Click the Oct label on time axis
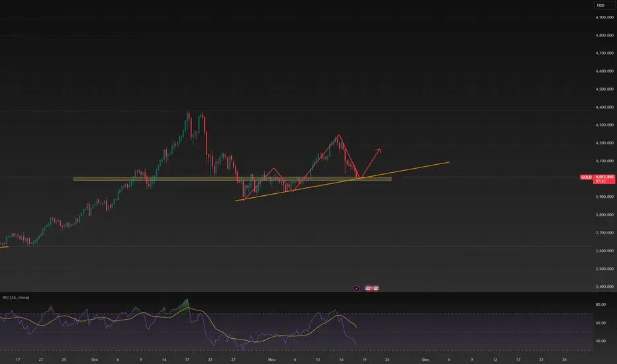Screen dimensions: 617x364 [x=95, y=359]
